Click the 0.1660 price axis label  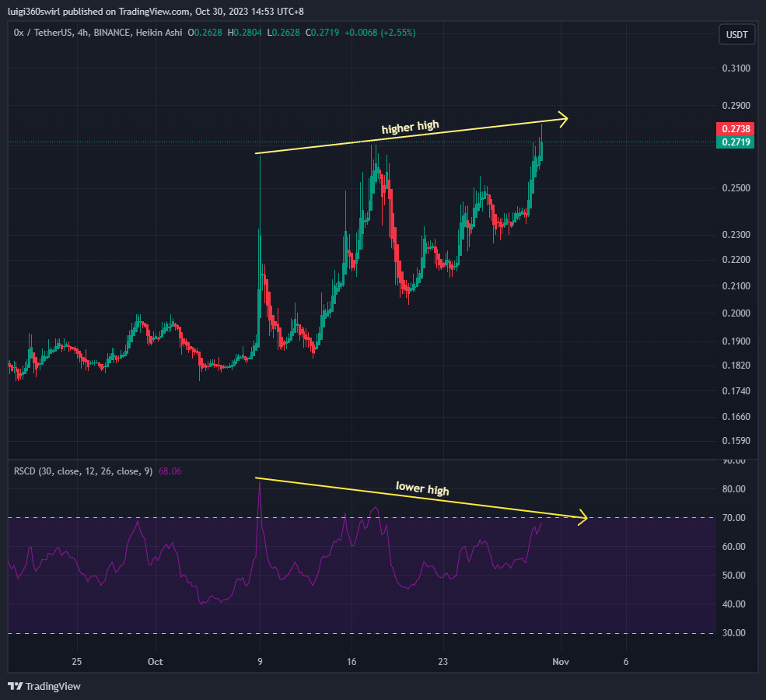(x=736, y=417)
